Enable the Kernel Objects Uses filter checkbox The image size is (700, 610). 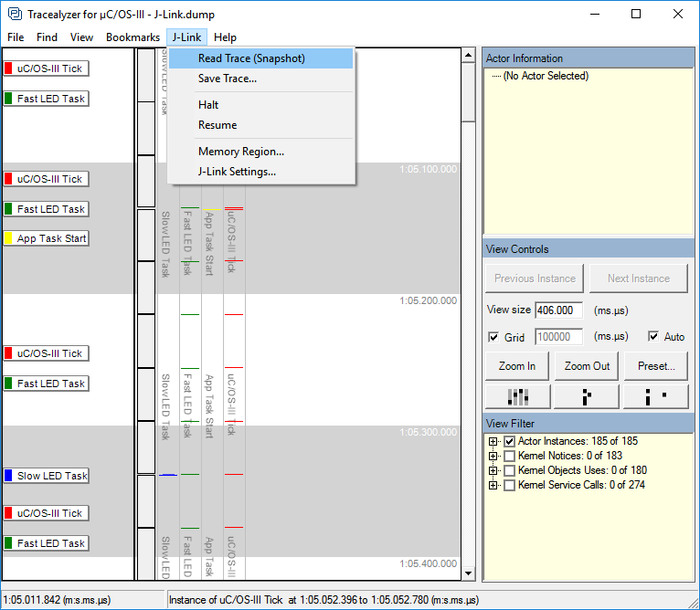tap(509, 471)
